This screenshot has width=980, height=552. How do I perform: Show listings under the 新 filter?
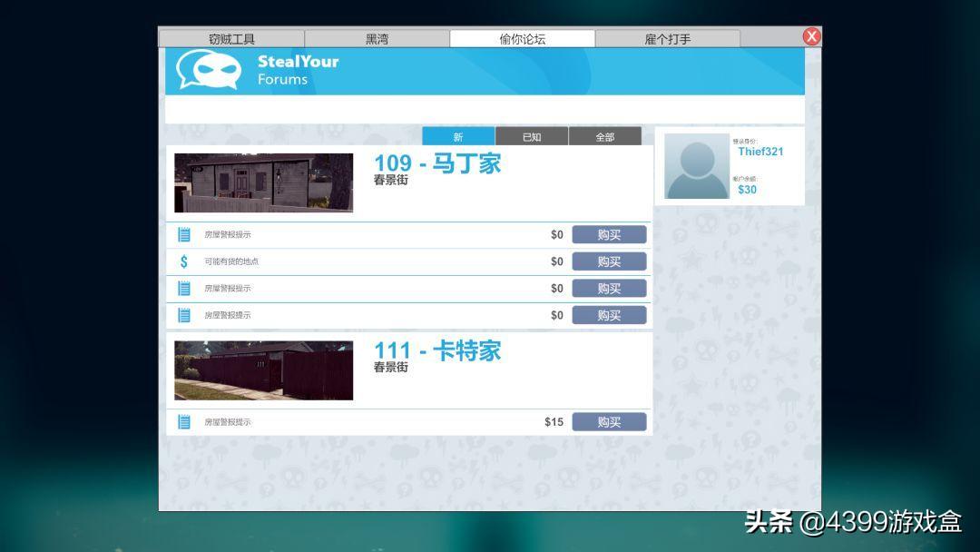tap(458, 136)
